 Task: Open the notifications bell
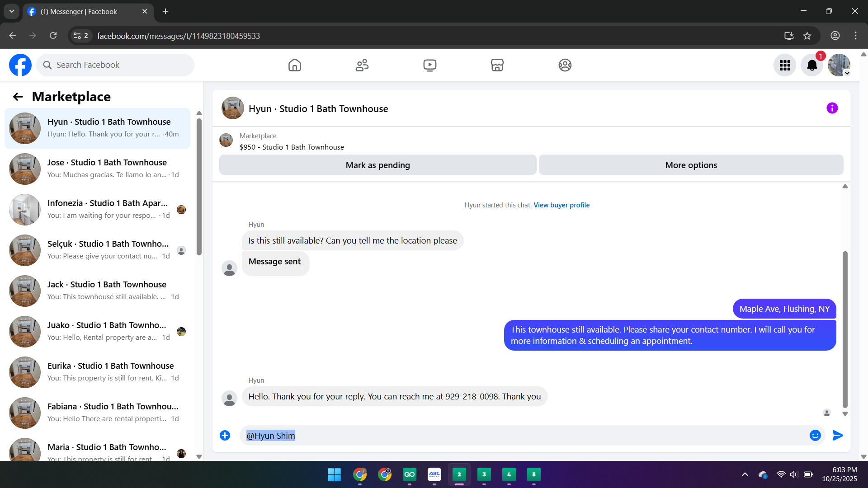(811, 65)
